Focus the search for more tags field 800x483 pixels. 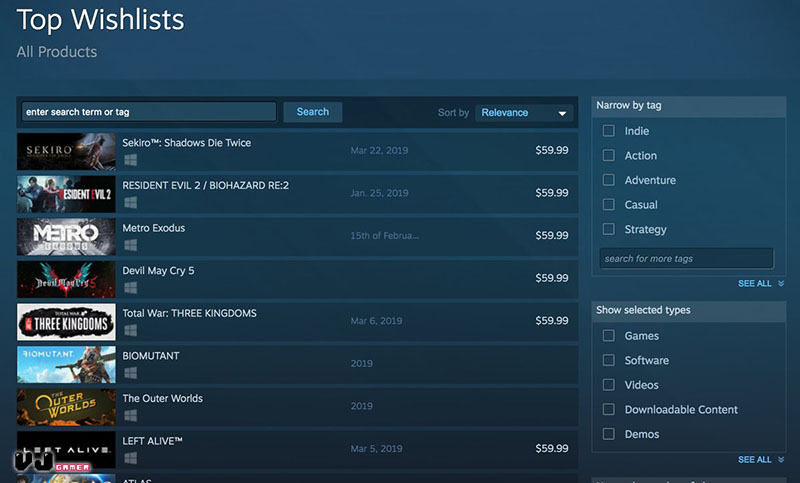pos(686,259)
